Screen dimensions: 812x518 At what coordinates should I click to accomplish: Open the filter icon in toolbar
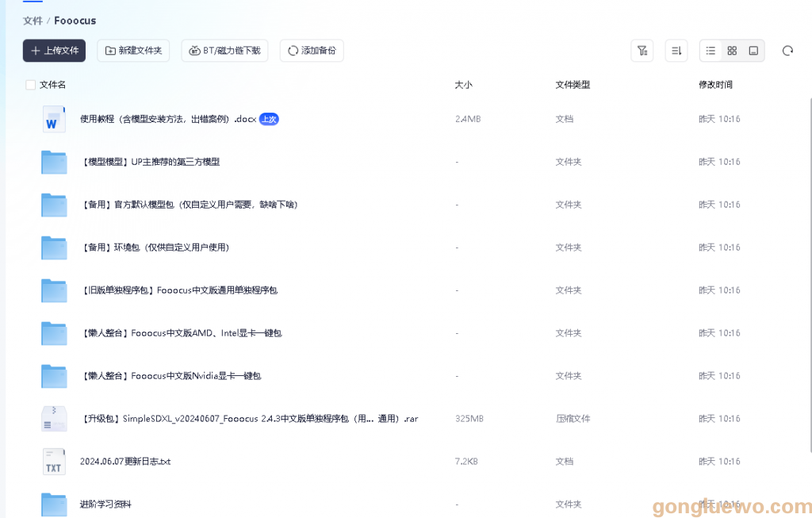pos(642,51)
